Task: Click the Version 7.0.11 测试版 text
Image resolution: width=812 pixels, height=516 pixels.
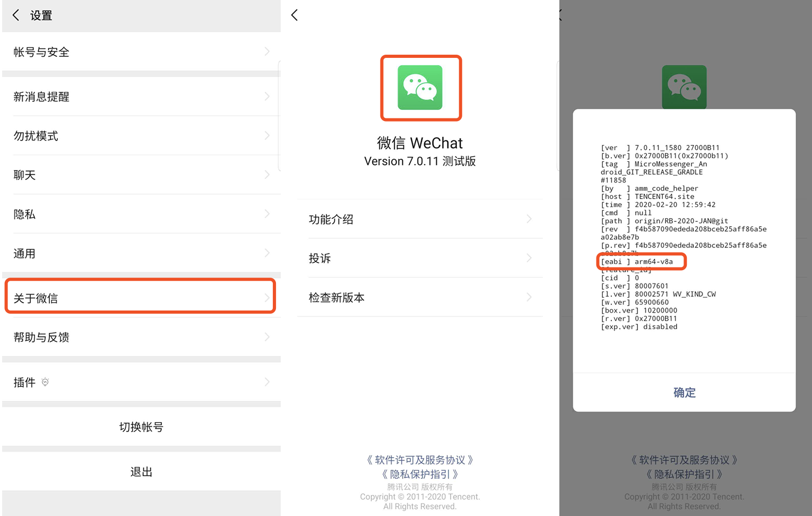Action: (420, 161)
